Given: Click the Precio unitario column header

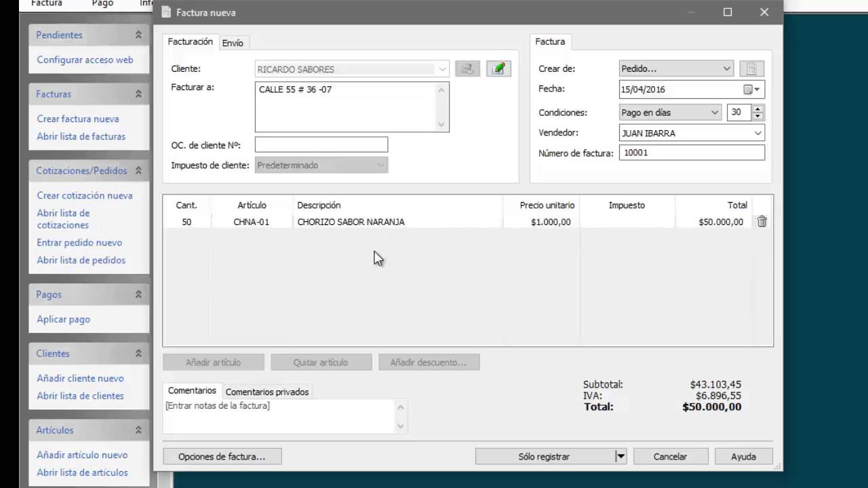Looking at the screenshot, I should 541,205.
